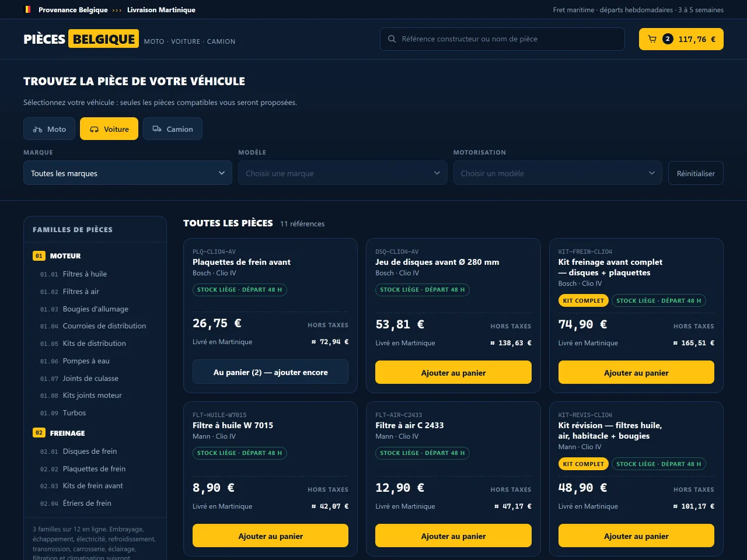Screen dimensions: 747x560
Task: Click stock badge on Plaquettes de frein avant card
Action: tap(239, 290)
